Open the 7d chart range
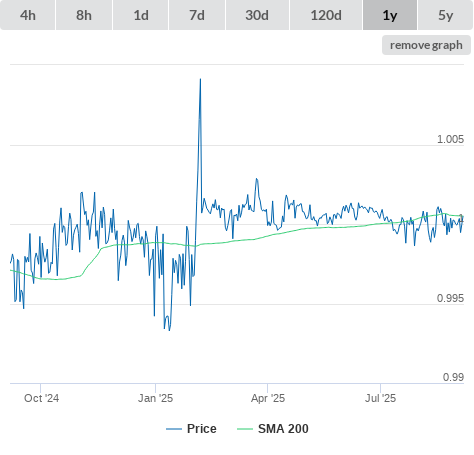474x455 pixels. coord(197,15)
